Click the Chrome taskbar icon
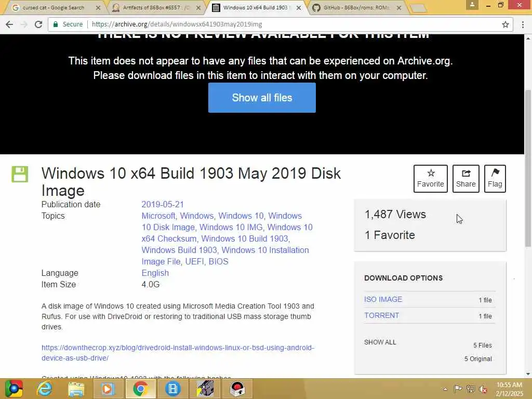This screenshot has width=532, height=399. pos(140,389)
